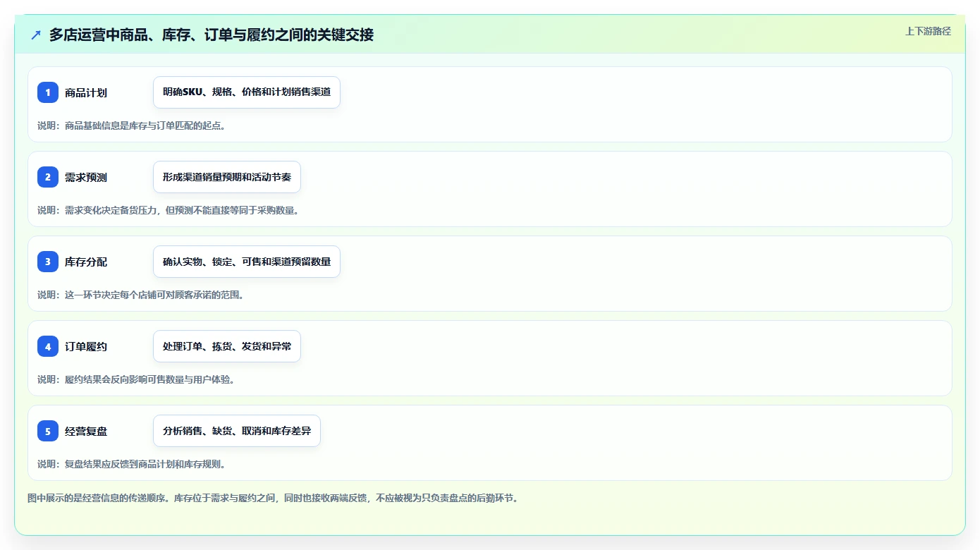Click step badge number 3
980x550 pixels.
click(x=48, y=262)
